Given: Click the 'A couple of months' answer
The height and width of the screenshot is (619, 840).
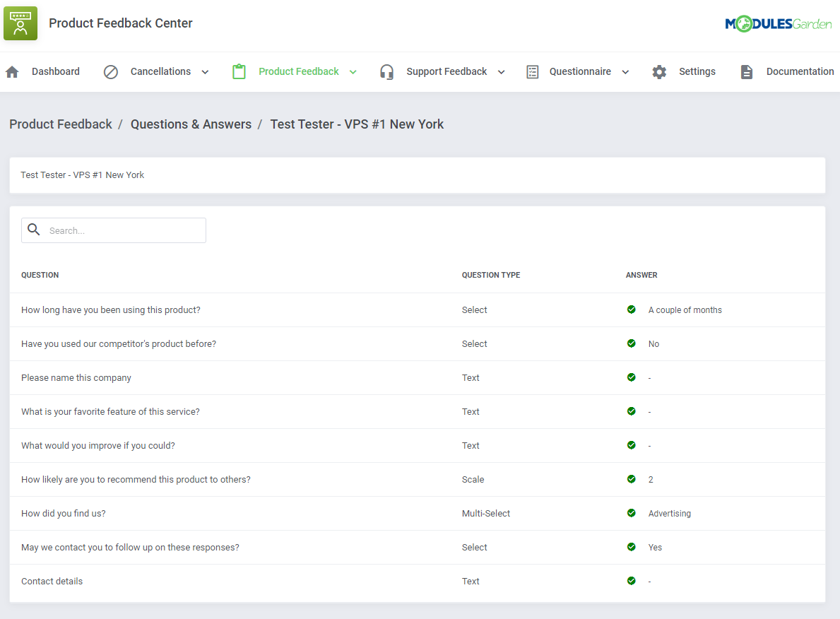Looking at the screenshot, I should pyautogui.click(x=685, y=310).
